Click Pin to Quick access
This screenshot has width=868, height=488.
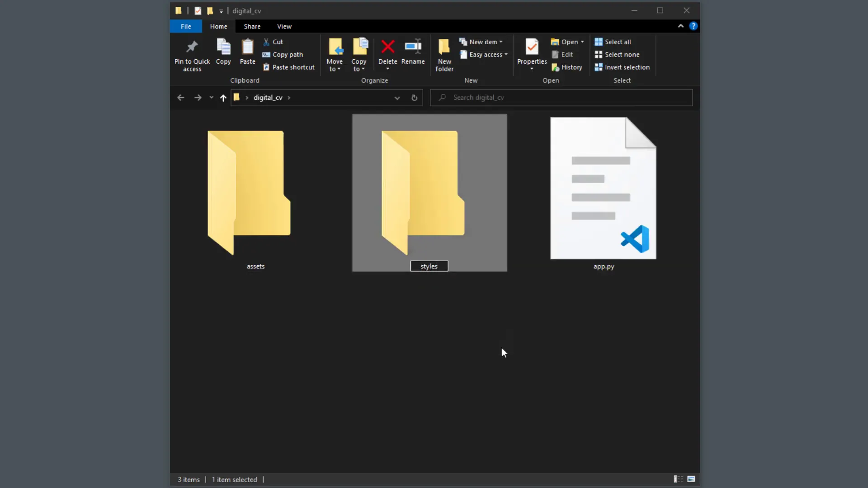(x=192, y=53)
